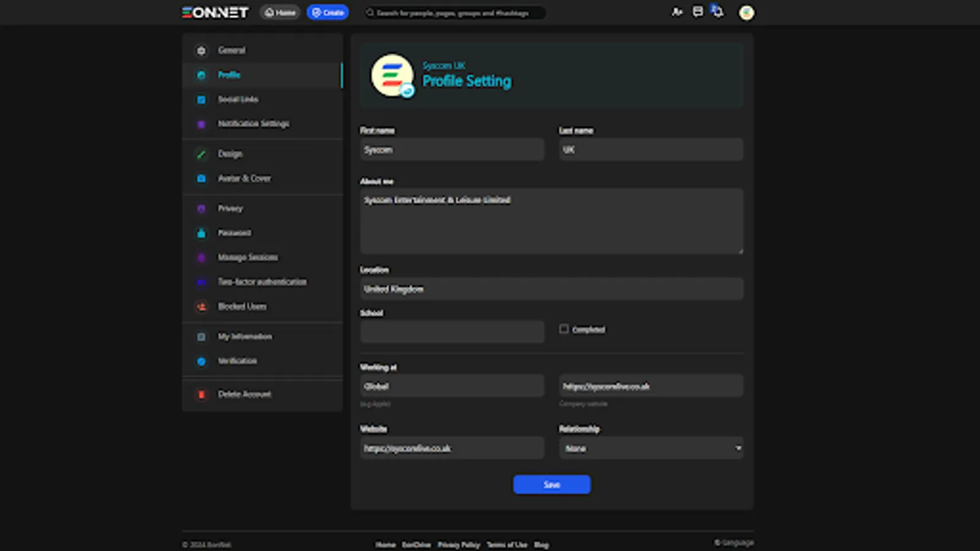Check the Completed checkbox beside School
The image size is (980, 551).
[x=563, y=329]
